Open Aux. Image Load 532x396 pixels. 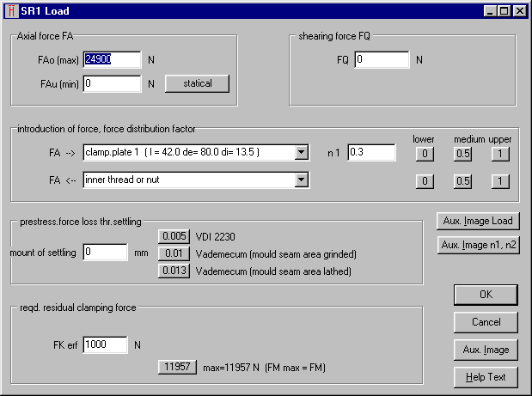point(477,221)
